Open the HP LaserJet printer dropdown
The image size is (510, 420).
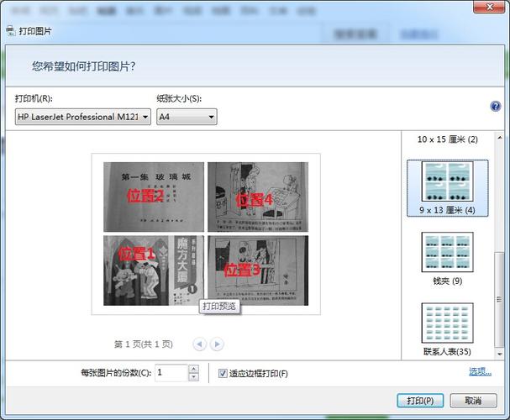[x=83, y=117]
